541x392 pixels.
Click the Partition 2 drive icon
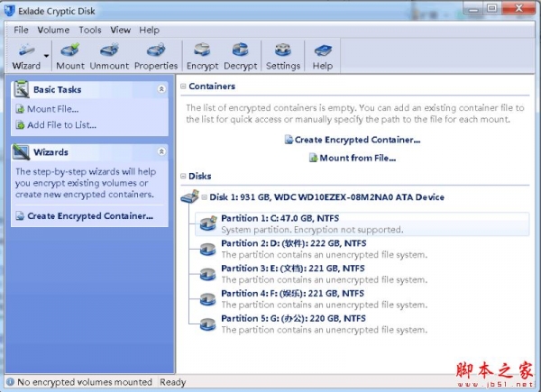coord(207,249)
